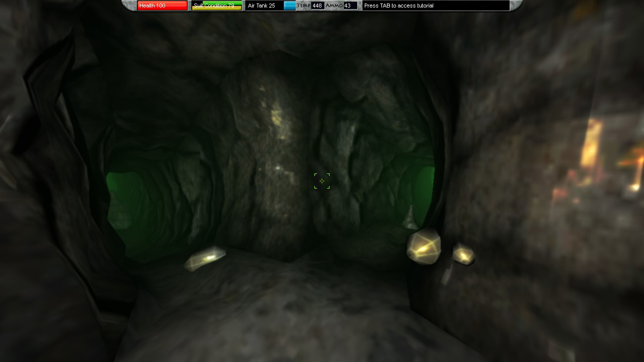Select the large glowing gold rock

click(424, 246)
